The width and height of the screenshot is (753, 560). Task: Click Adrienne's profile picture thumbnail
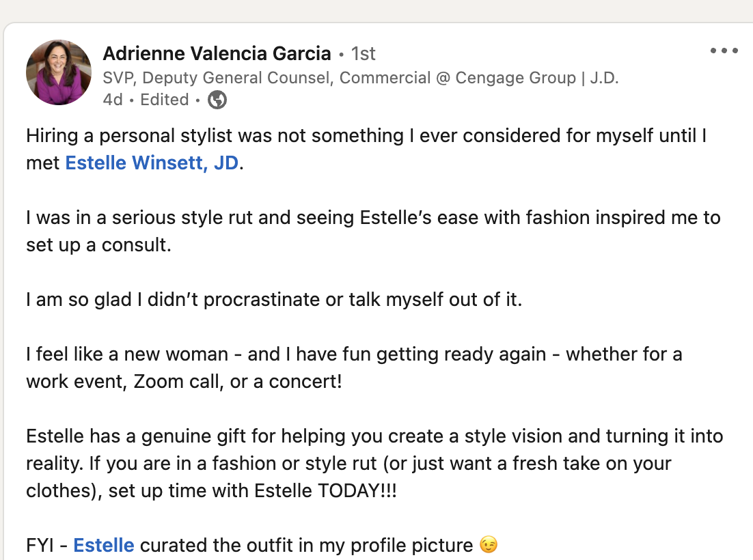59,72
